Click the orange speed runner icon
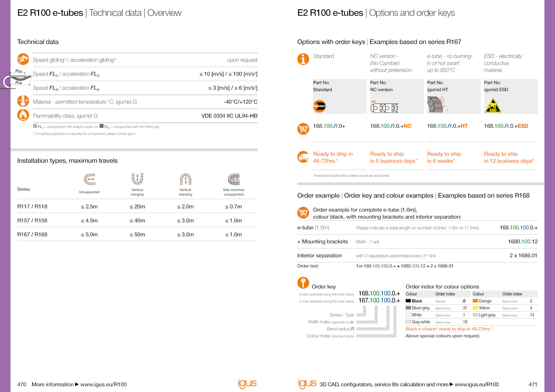 point(23,59)
